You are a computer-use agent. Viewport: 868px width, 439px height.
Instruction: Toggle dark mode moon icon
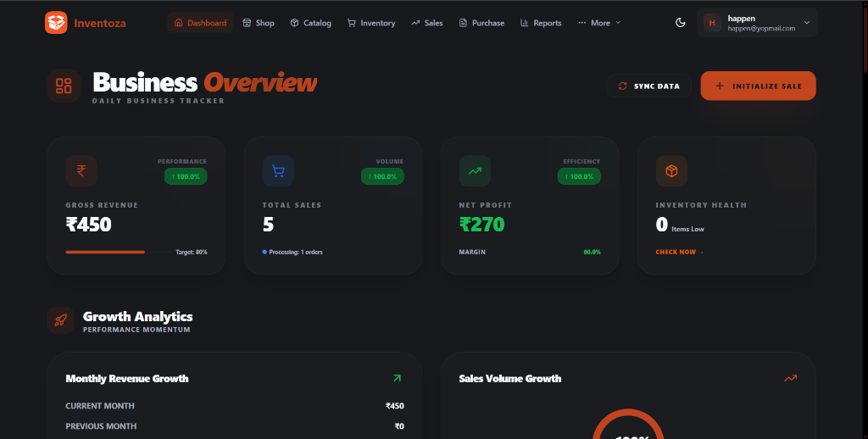click(681, 23)
